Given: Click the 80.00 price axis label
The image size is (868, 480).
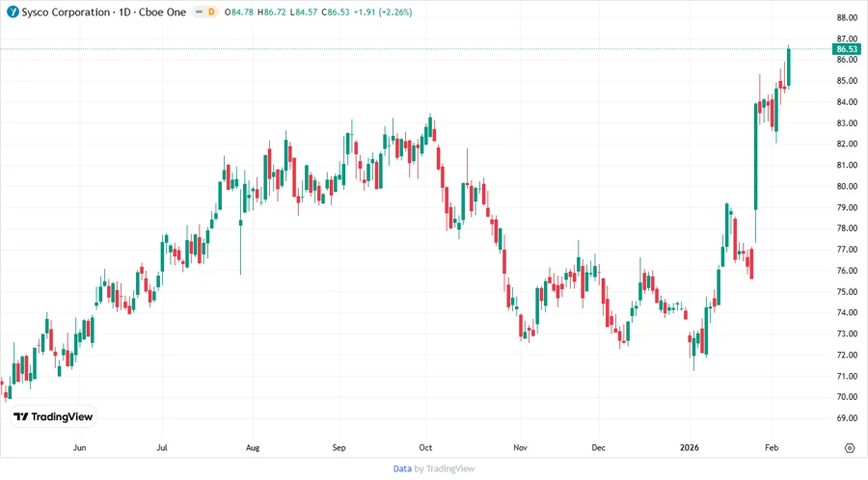Looking at the screenshot, I should (847, 186).
